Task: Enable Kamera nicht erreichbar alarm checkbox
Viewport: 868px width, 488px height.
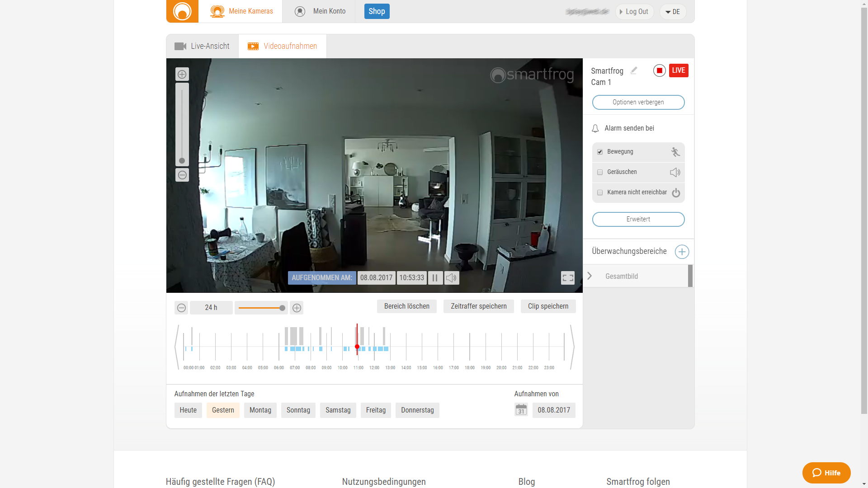Action: coord(600,192)
